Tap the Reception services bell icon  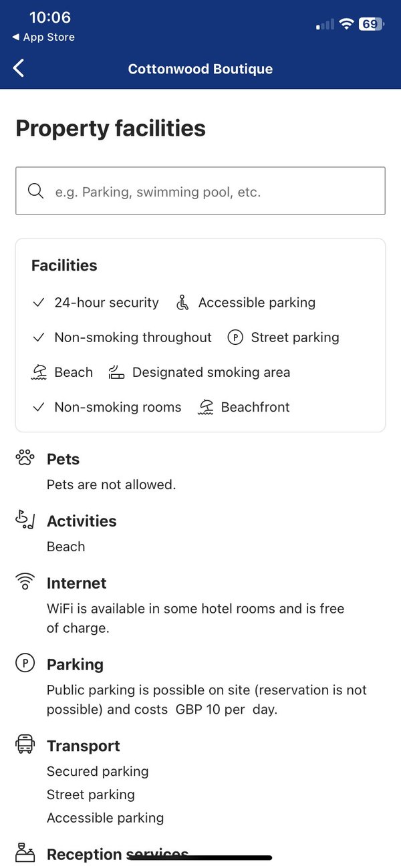pyautogui.click(x=25, y=851)
